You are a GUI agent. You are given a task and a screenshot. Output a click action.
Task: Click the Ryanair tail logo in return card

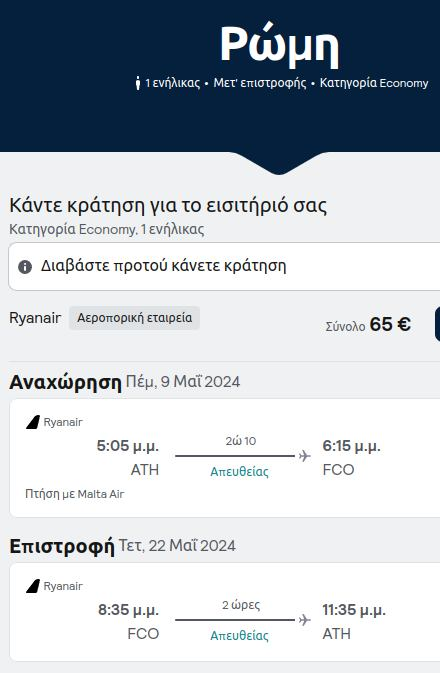tap(33, 586)
